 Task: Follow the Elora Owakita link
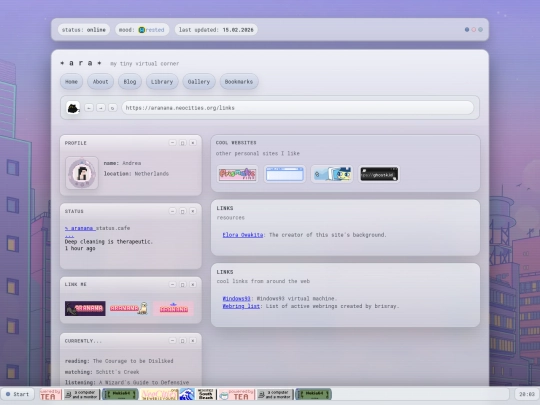point(243,235)
